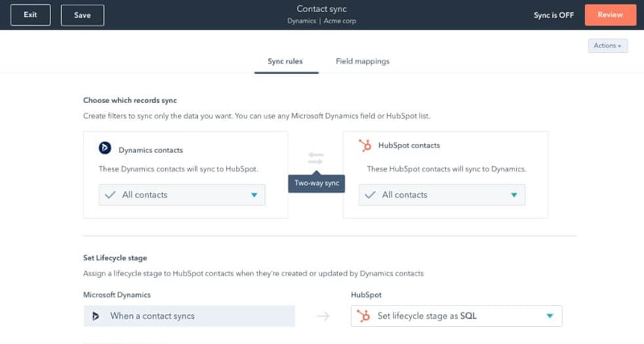Click the orange Review button
The image size is (644, 344).
611,15
